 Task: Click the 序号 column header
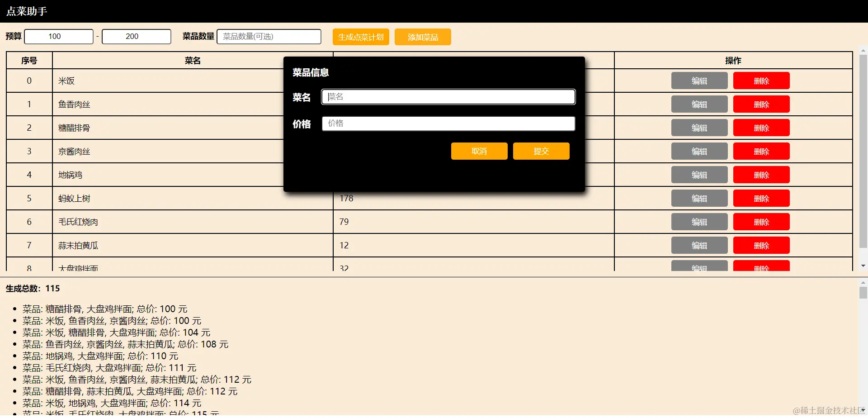click(29, 61)
